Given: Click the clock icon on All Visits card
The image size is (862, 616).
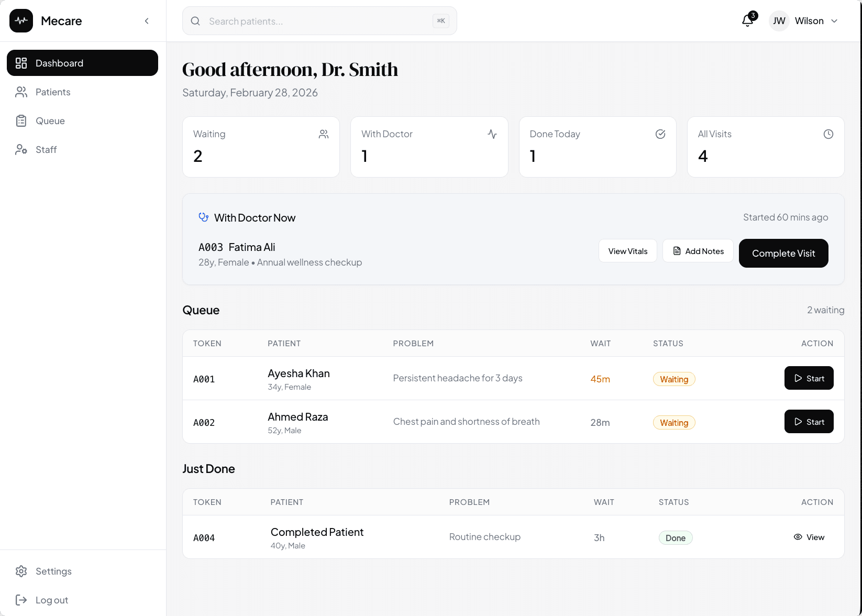Looking at the screenshot, I should pos(828,134).
